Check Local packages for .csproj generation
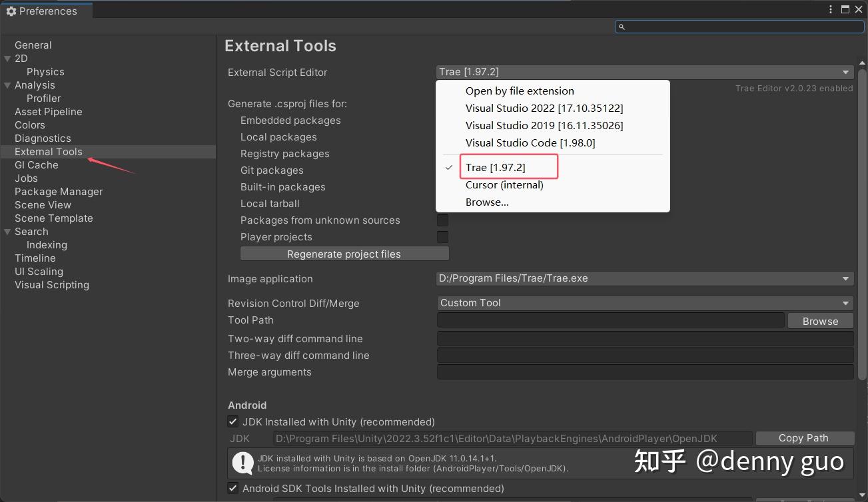 [443, 137]
